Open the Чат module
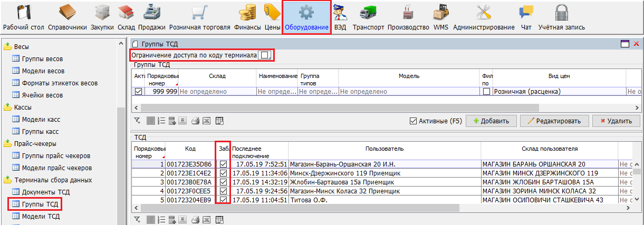This screenshot has height=225, width=644. (526, 17)
